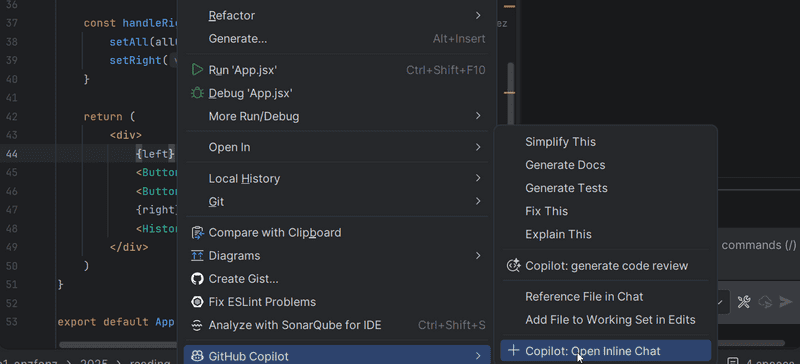Click line number 44 in the gutter
Viewport: 800px width, 364px height.
pyautogui.click(x=12, y=154)
